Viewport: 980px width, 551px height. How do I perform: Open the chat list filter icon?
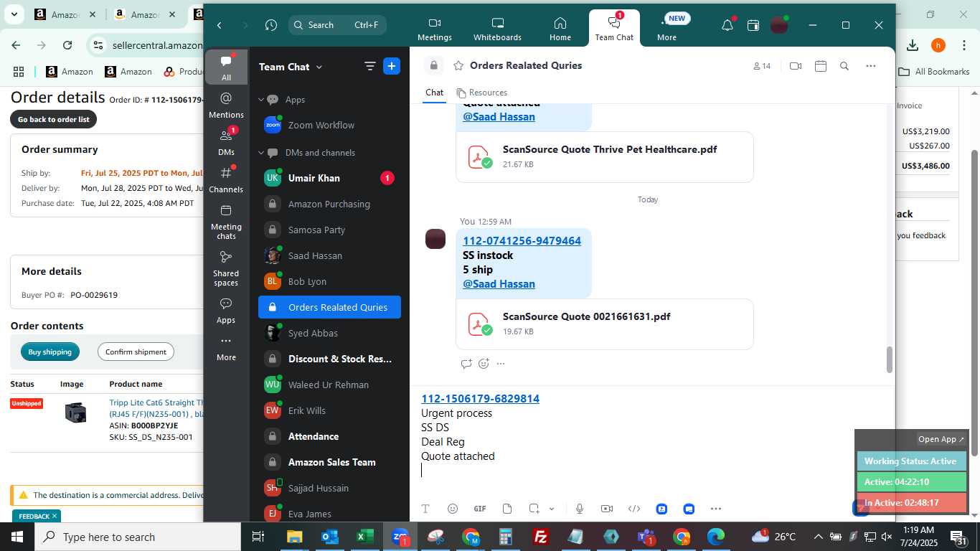click(x=370, y=66)
